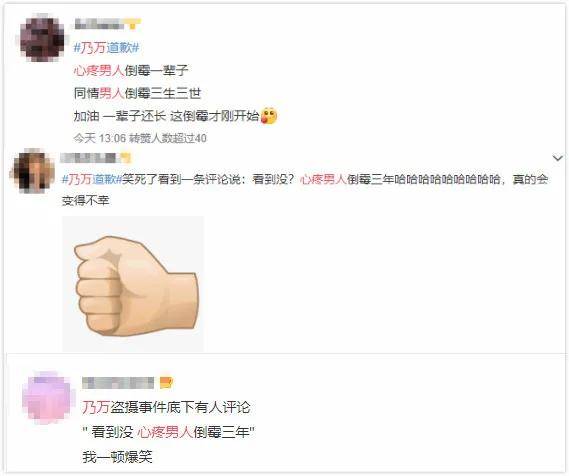Screen dimensions: 569x476
Task: Click the yellow badge beside first username
Action: pos(133,24)
